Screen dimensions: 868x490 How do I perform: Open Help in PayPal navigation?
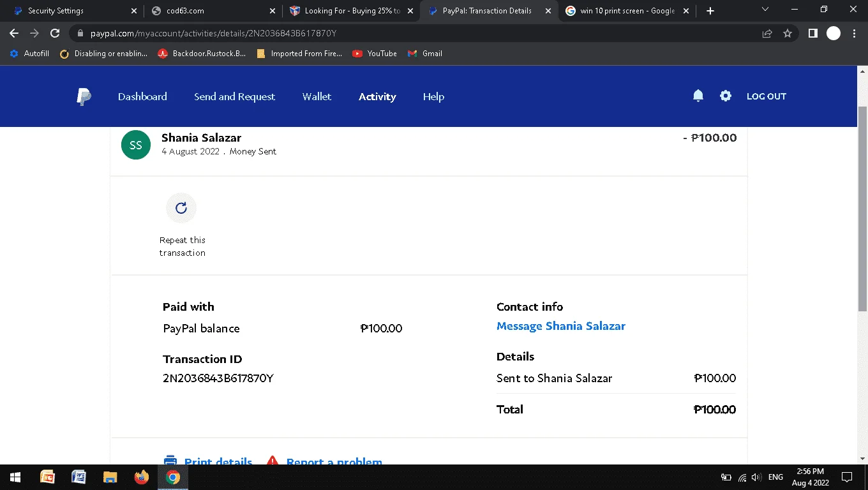(433, 96)
